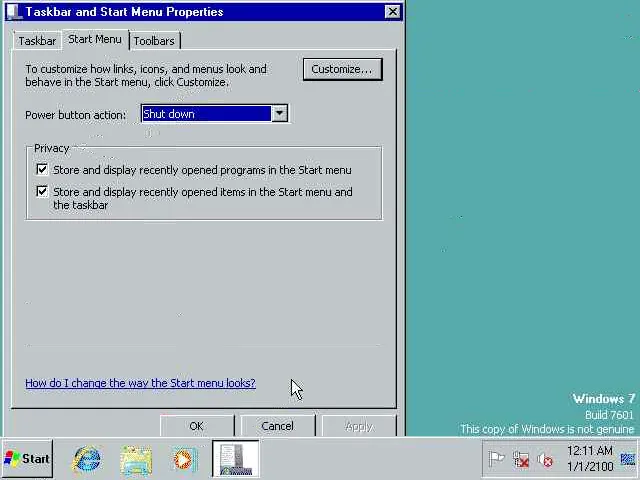Click the 'Power button action:' label
The width and height of the screenshot is (640, 480).
tap(76, 115)
